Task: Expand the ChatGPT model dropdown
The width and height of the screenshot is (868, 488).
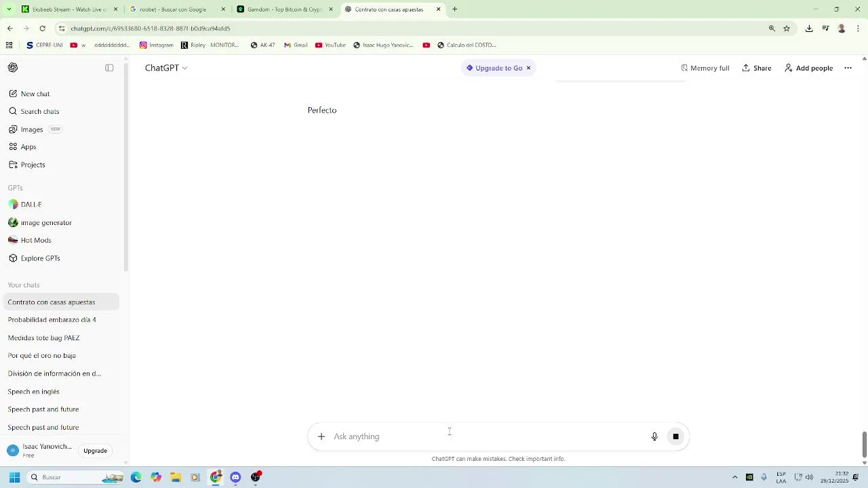Action: click(x=166, y=68)
